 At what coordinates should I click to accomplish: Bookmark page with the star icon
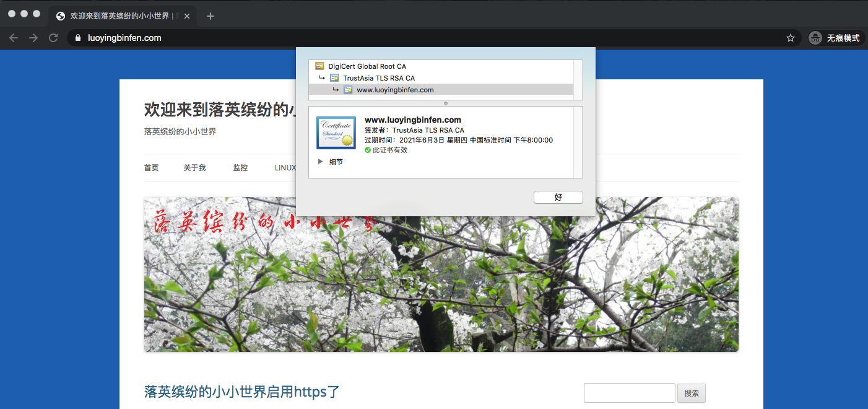790,38
